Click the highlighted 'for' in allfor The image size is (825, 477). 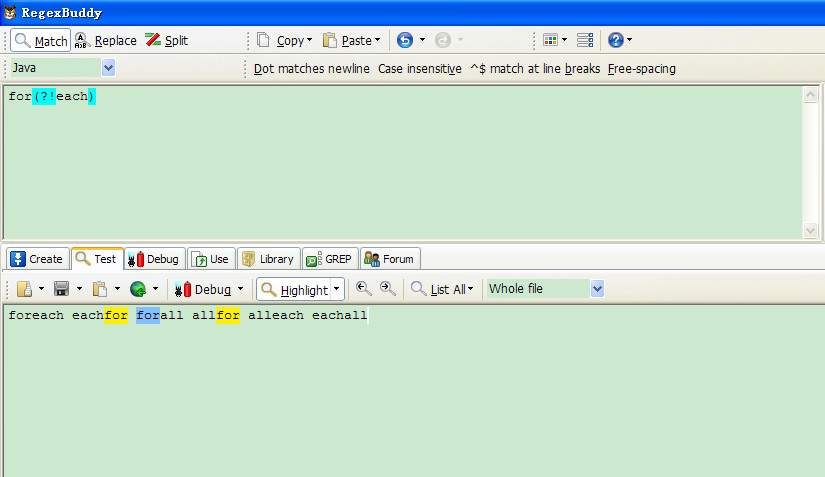click(x=228, y=315)
